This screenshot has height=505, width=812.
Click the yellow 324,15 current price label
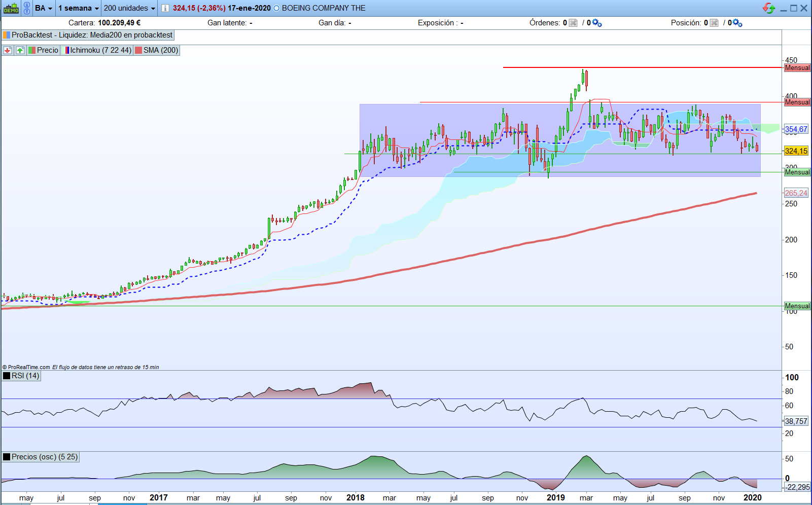(x=796, y=151)
